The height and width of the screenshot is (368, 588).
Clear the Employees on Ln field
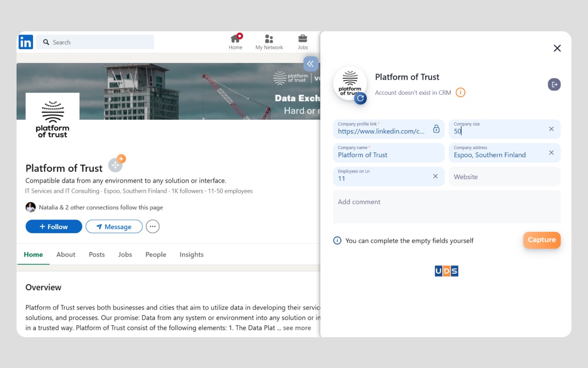coord(435,176)
